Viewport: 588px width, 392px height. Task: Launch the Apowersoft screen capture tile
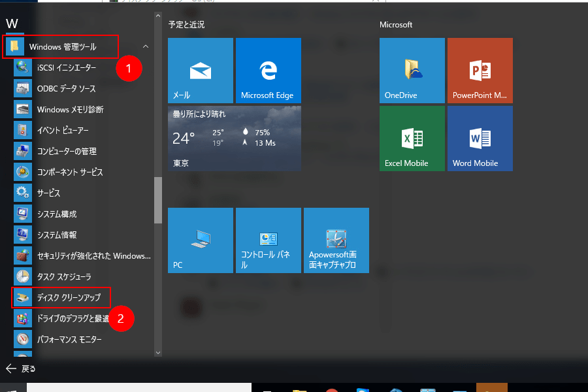click(336, 240)
